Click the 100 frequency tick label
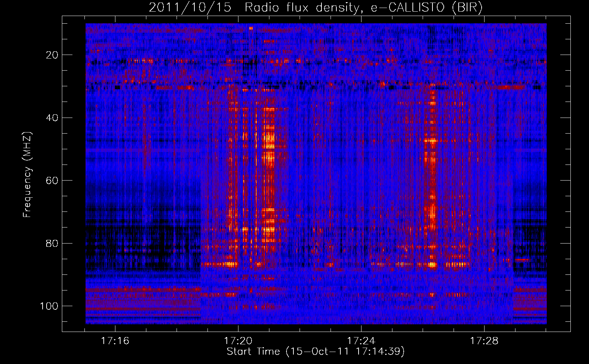Screen dimensions: 589x364 (49, 306)
